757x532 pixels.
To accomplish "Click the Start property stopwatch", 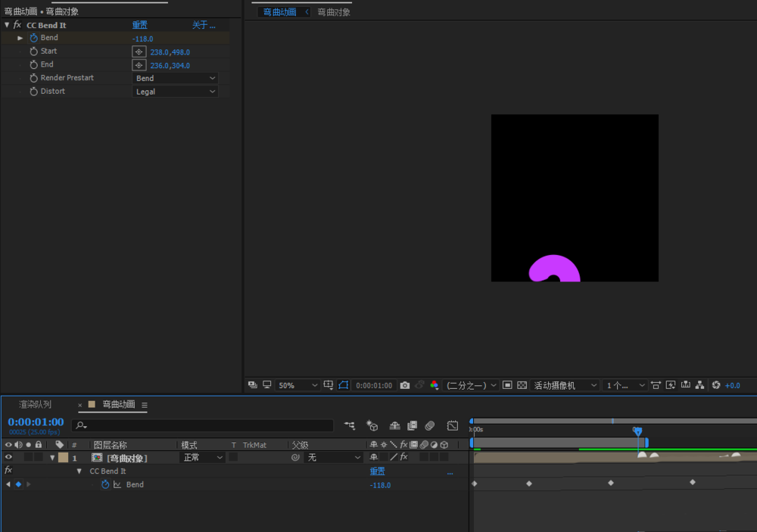I will 33,51.
